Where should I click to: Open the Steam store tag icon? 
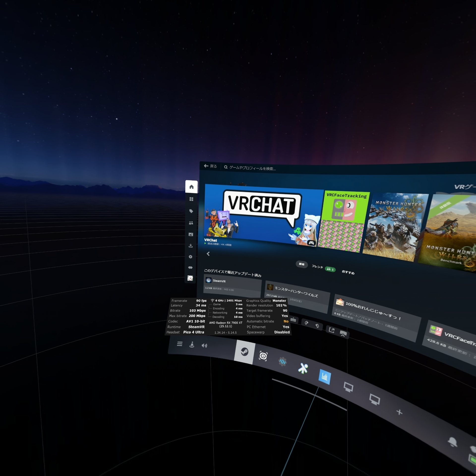coord(191,211)
